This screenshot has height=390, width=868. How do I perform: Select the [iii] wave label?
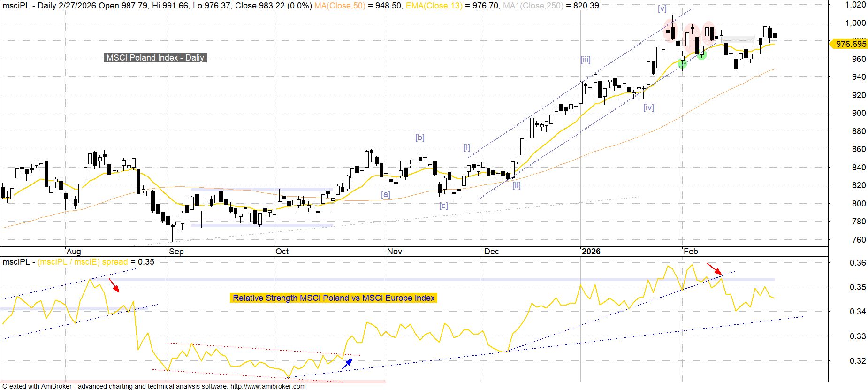coord(585,60)
